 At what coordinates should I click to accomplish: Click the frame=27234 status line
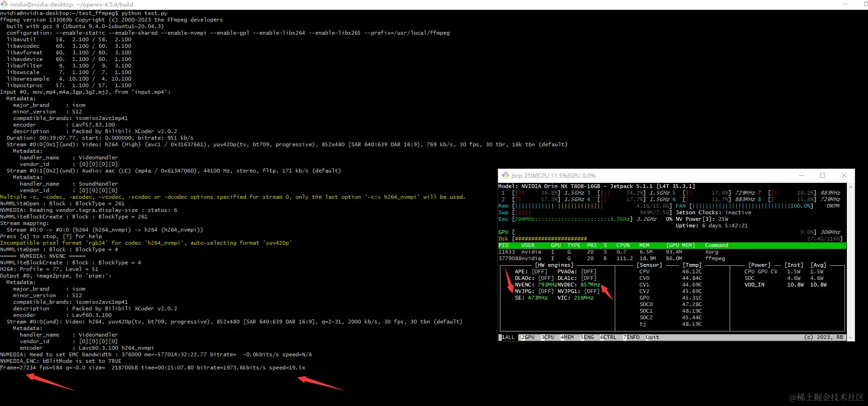pyautogui.click(x=152, y=368)
